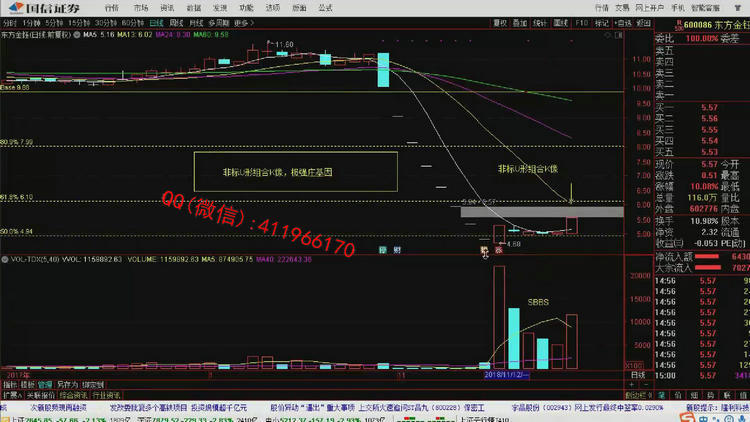Switch to 60分钟 chart period
750x422 pixels.
[x=132, y=23]
